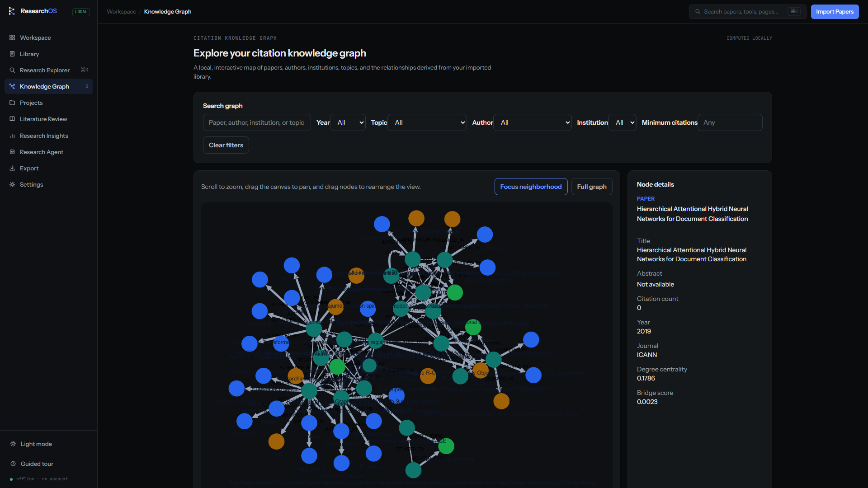Click the graph search text field
868x488 pixels.
click(257, 122)
